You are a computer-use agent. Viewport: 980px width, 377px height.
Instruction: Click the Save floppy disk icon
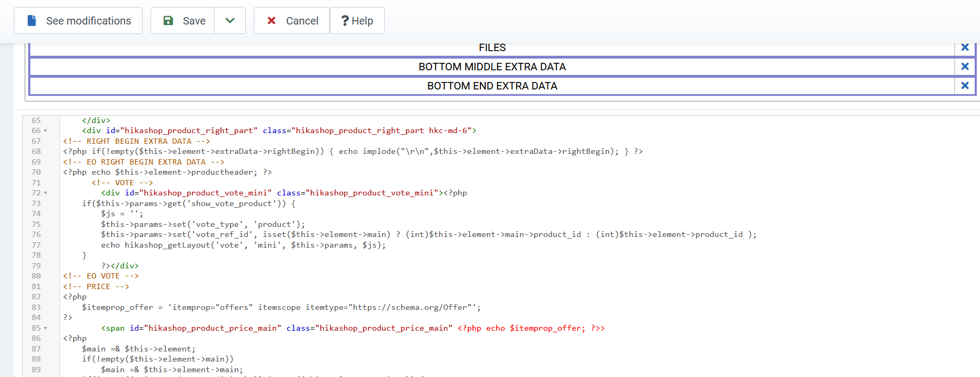(x=168, y=21)
